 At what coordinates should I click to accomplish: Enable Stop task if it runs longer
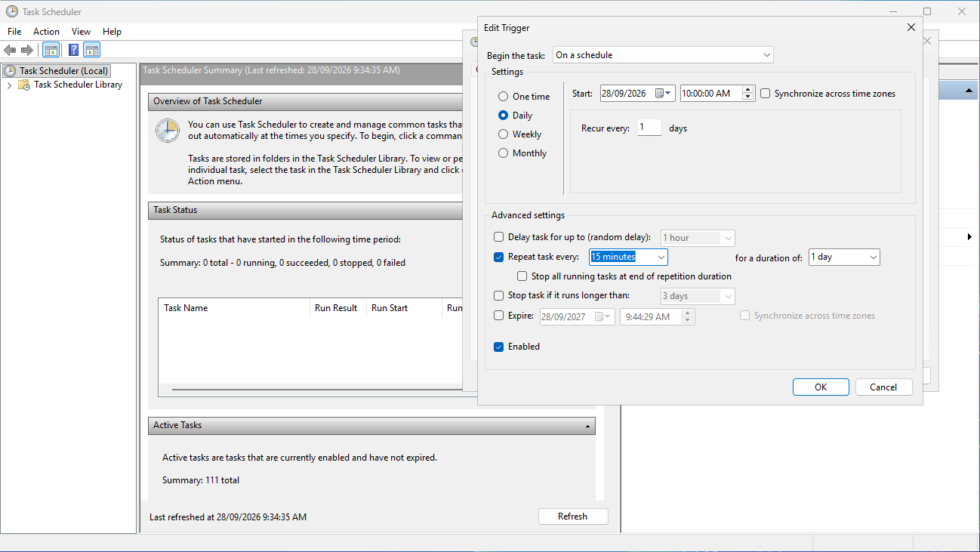(498, 296)
